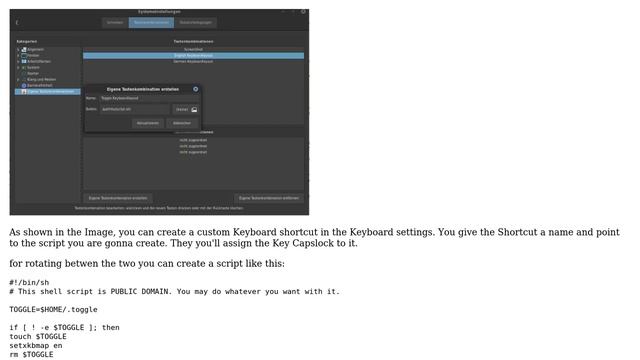Screen dimensions: 640x360
Task: Click Eigene Tastenkombination entfernen button
Action: pos(269,198)
